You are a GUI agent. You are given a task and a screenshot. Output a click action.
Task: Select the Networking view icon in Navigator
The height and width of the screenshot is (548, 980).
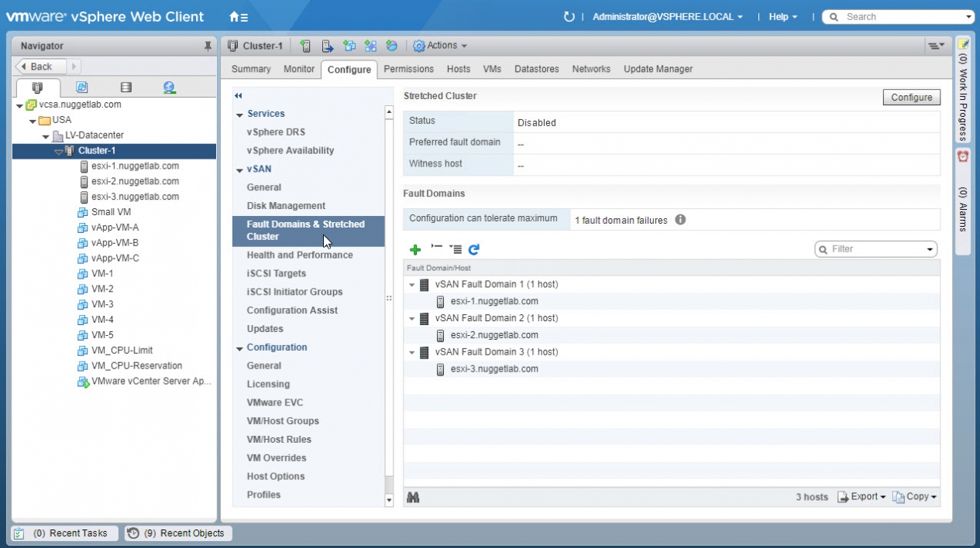coord(169,87)
